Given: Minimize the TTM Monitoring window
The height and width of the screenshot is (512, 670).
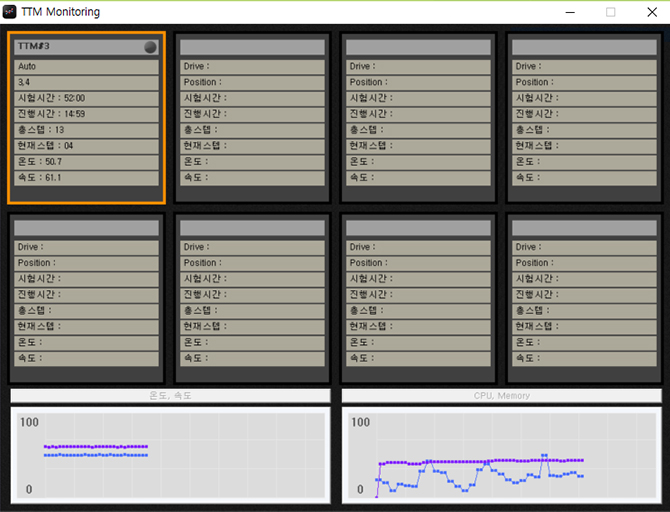Looking at the screenshot, I should click(x=570, y=12).
